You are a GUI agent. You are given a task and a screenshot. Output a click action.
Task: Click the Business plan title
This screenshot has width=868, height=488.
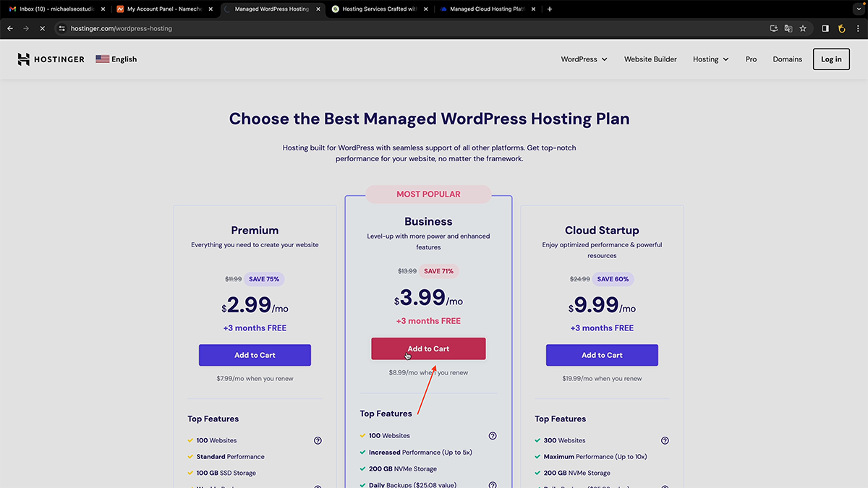coord(428,222)
